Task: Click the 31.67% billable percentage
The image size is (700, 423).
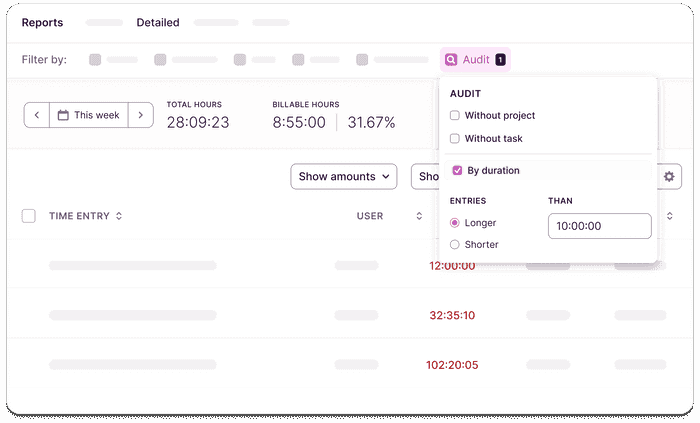Action: coord(371,122)
